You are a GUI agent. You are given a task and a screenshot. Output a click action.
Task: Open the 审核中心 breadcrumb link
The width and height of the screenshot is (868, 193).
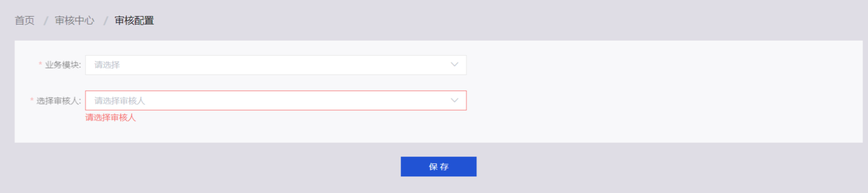[x=75, y=20]
